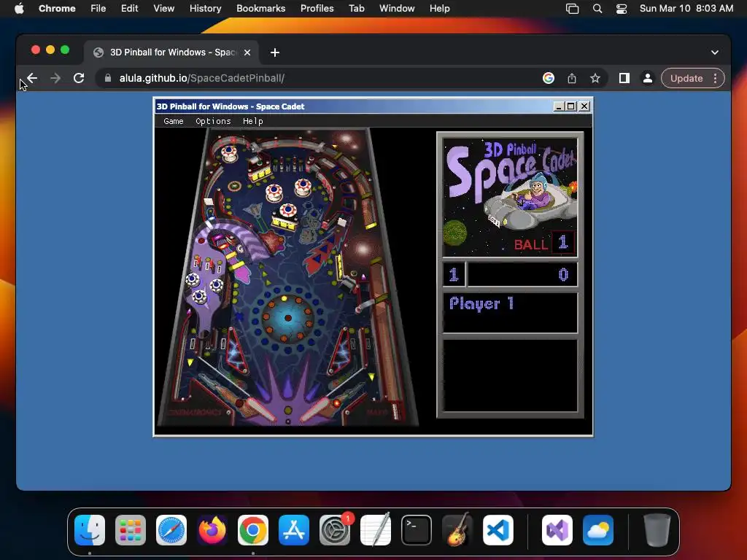
Task: Open the Trash in the dock
Action: coord(657,530)
